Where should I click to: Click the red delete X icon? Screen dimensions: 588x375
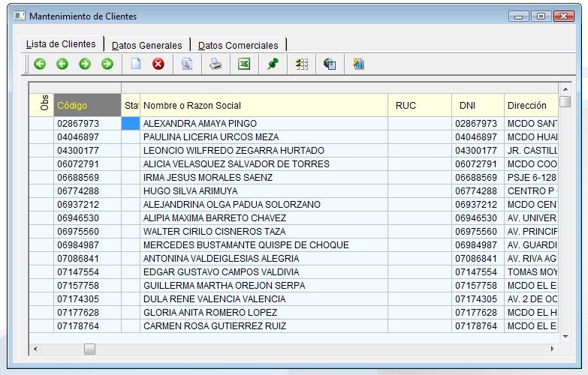[x=158, y=64]
